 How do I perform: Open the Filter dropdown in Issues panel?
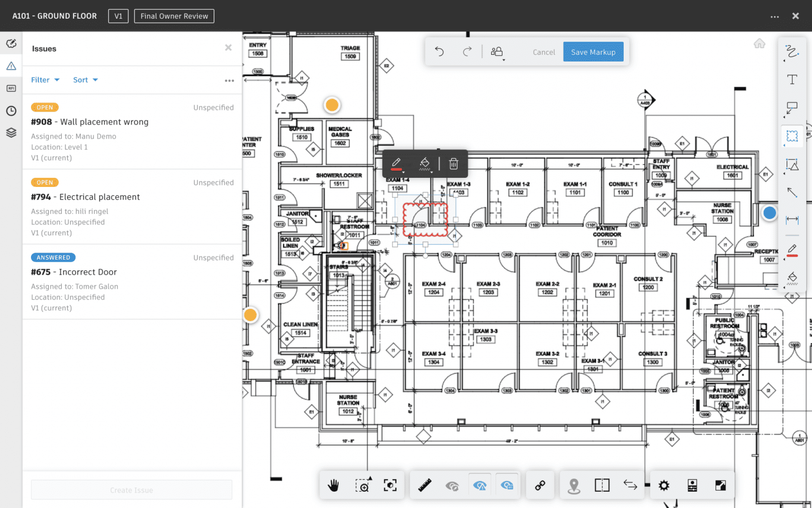(x=45, y=80)
